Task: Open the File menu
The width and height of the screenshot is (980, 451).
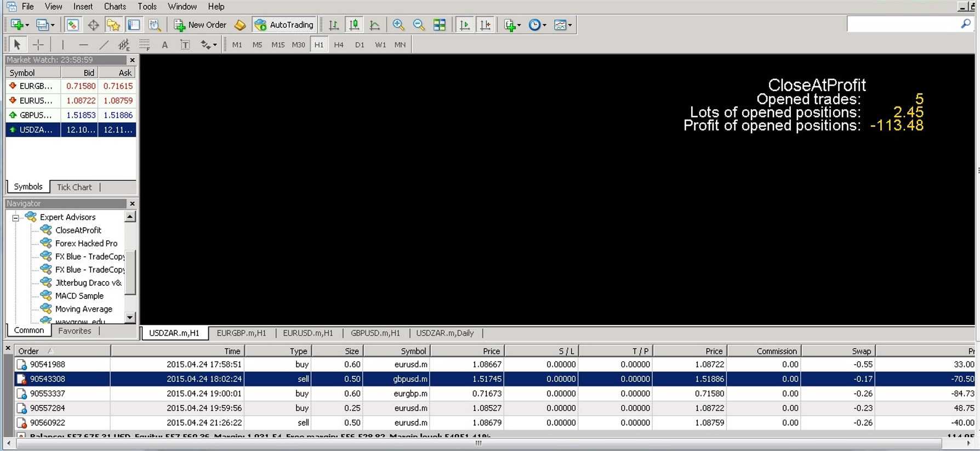Action: coord(27,7)
